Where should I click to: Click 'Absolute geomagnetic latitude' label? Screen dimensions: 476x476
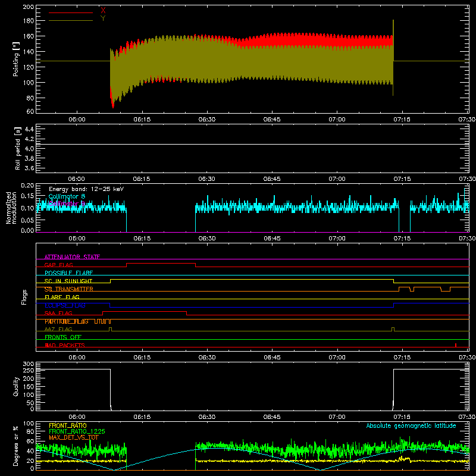411,425
